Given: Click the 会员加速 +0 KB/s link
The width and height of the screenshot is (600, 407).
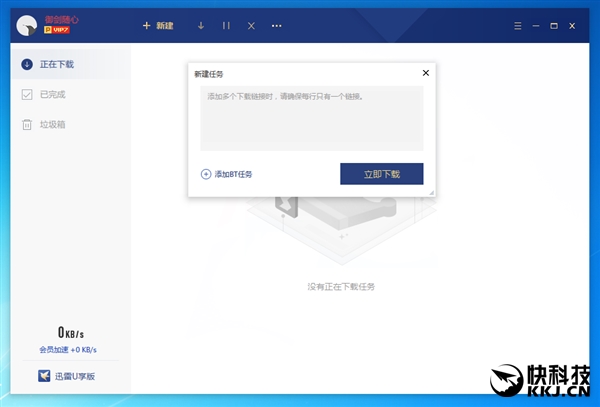Looking at the screenshot, I should 68,350.
